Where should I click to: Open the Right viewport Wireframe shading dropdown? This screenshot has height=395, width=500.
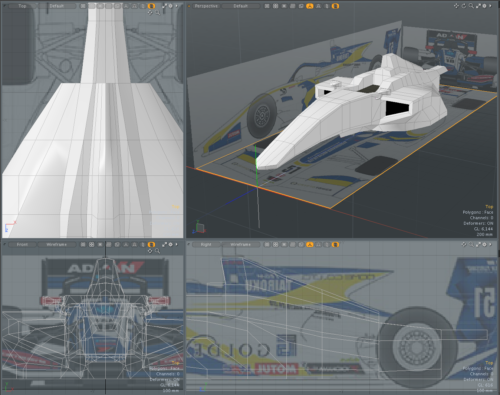tap(241, 244)
